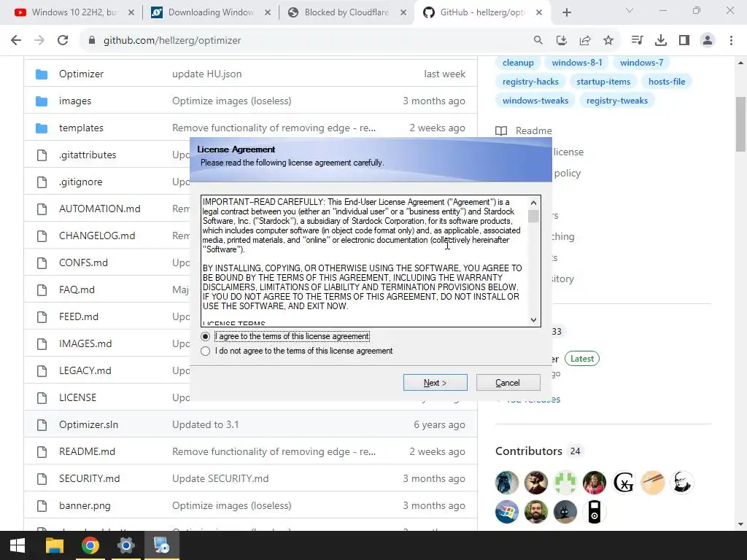Image resolution: width=747 pixels, height=560 pixels.
Task: Click the Latest release badge
Action: point(582,359)
